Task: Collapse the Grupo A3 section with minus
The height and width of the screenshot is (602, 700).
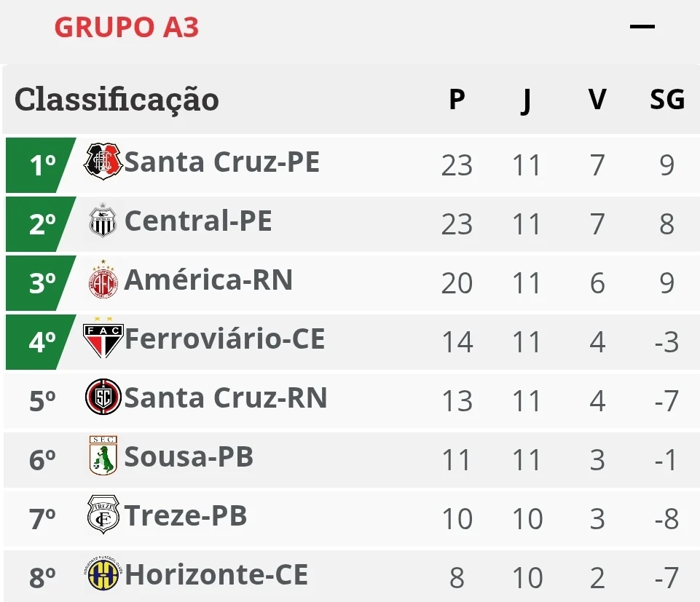Action: click(x=642, y=27)
